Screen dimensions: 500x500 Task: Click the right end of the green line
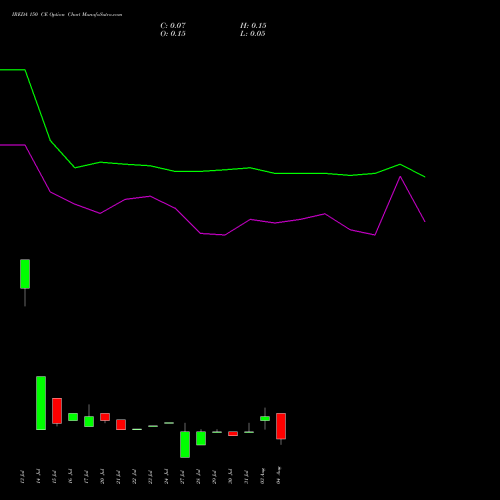pos(425,177)
